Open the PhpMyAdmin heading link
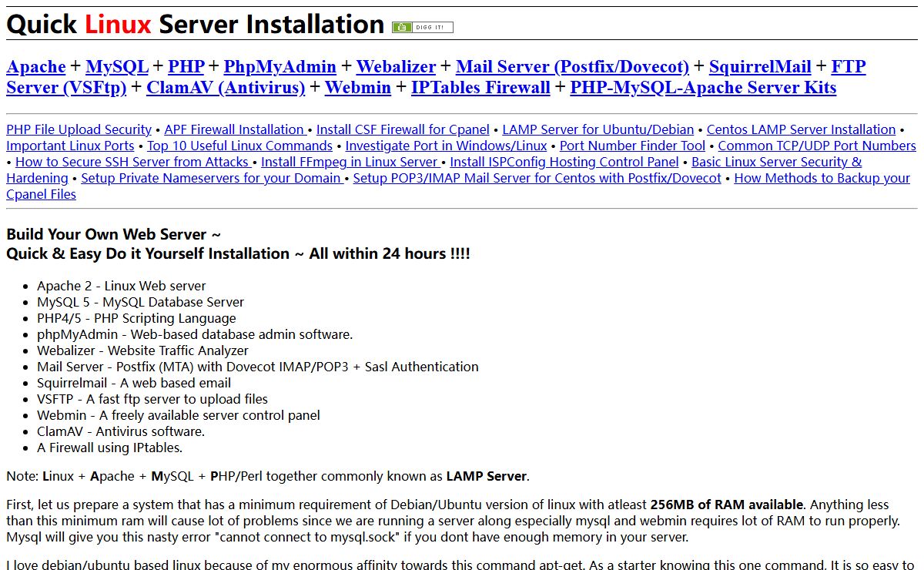This screenshot has height=570, width=924. click(x=280, y=67)
